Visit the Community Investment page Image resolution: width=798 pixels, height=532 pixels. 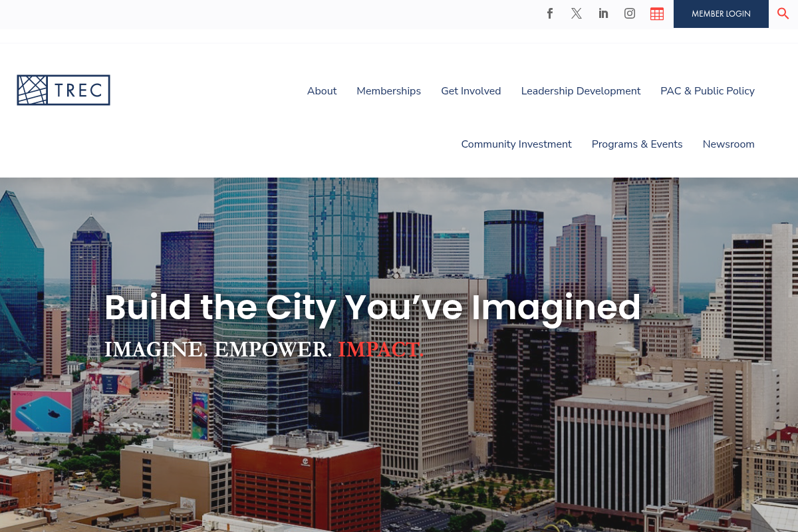pos(516,144)
